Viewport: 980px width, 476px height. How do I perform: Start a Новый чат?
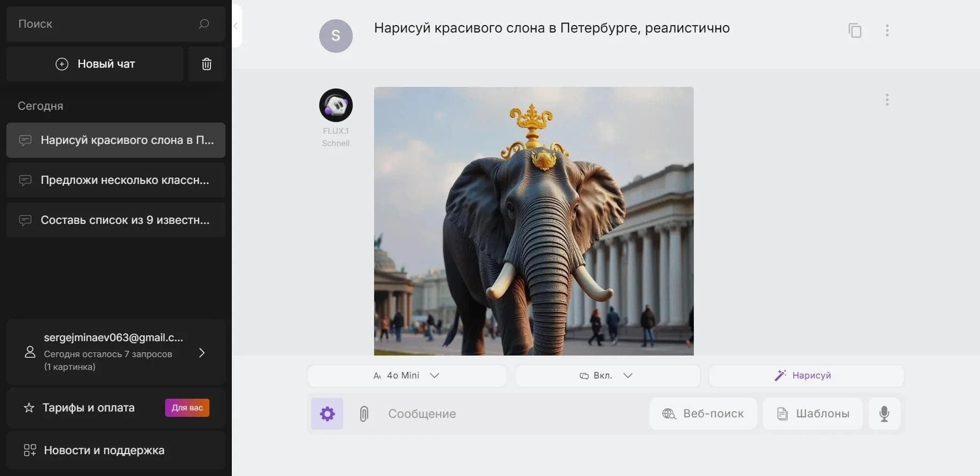95,64
